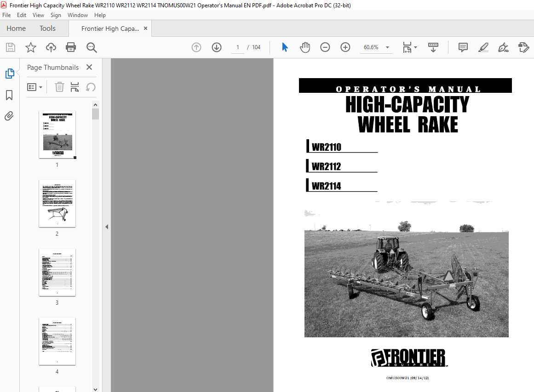This screenshot has height=392, width=534.
Task: Click the WR2112 model text
Action: coord(326,166)
